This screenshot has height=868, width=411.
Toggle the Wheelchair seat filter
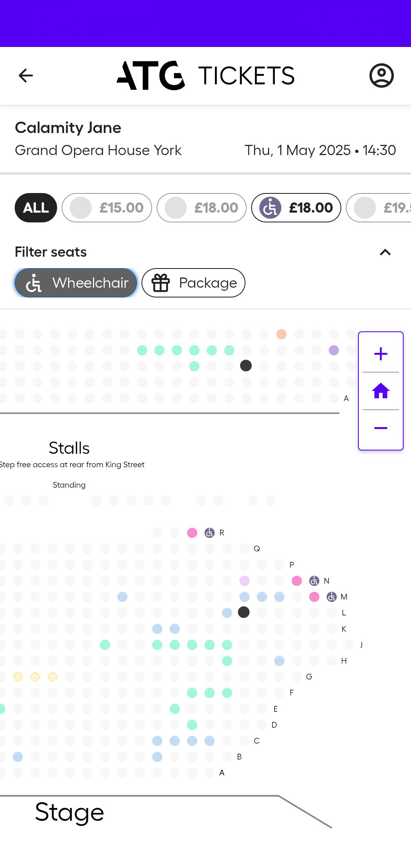tap(76, 283)
